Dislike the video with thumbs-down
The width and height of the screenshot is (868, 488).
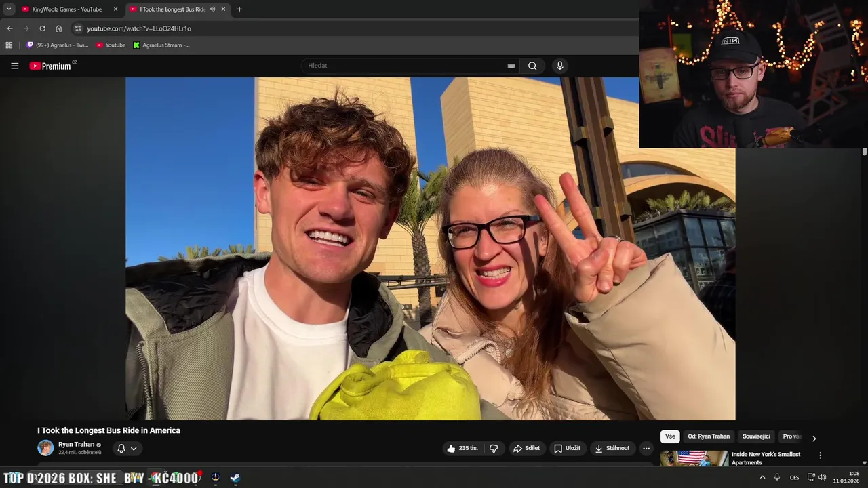(494, 448)
